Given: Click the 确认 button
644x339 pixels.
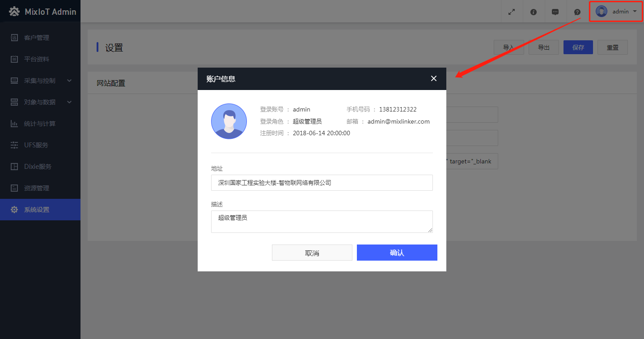Looking at the screenshot, I should (x=397, y=253).
